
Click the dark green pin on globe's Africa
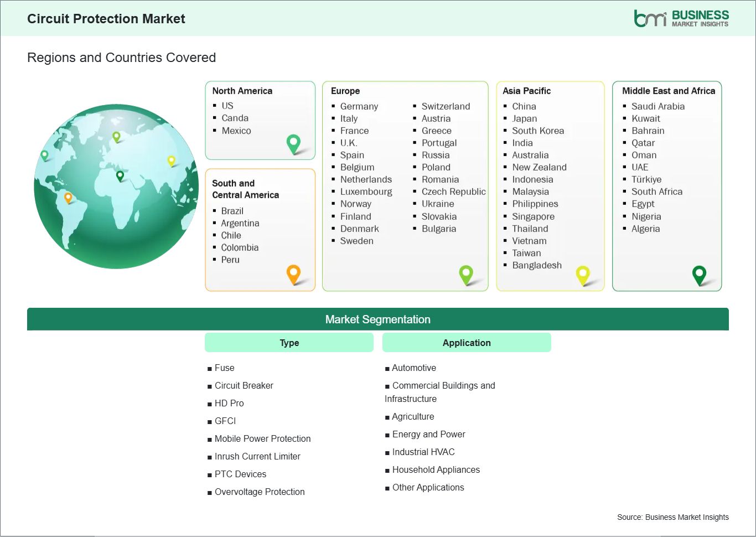(x=120, y=176)
